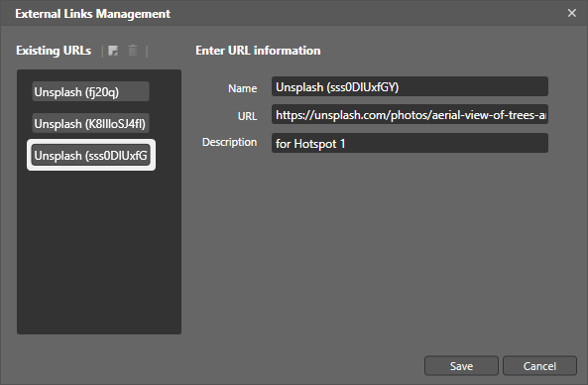Select the Unsplash (fj20q) entry
The height and width of the screenshot is (385, 588).
click(90, 91)
